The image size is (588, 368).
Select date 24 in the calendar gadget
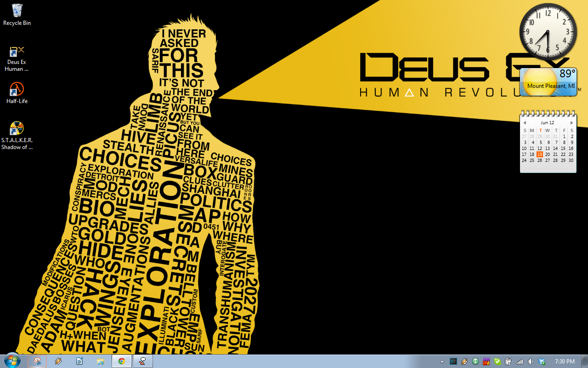point(524,161)
